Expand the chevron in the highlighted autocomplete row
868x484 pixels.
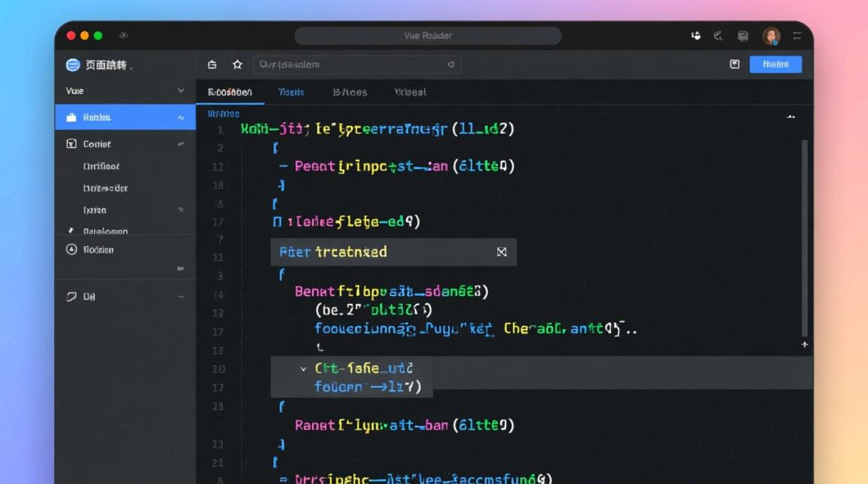coord(304,368)
